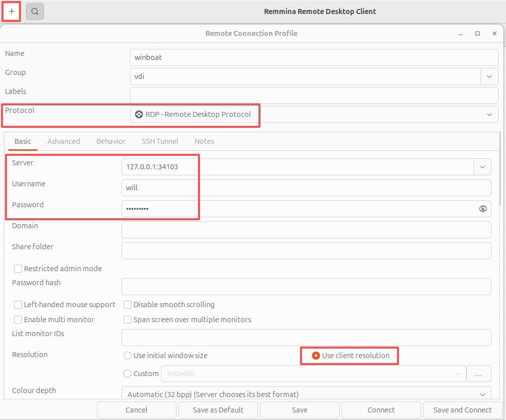Close the Remote Connection Profile dialog
Screen dimensions: 506x420
coord(494,33)
